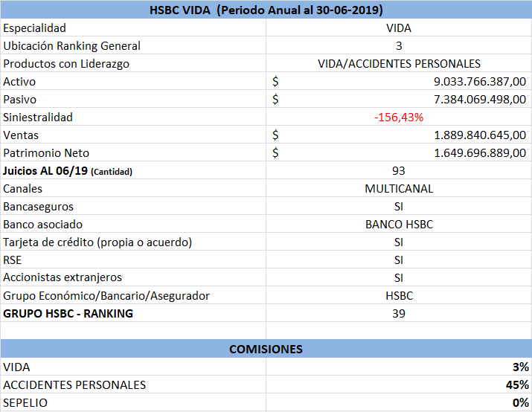The image size is (532, 412).
Task: Click the 'COMISIONES' section header
Action: tap(266, 350)
